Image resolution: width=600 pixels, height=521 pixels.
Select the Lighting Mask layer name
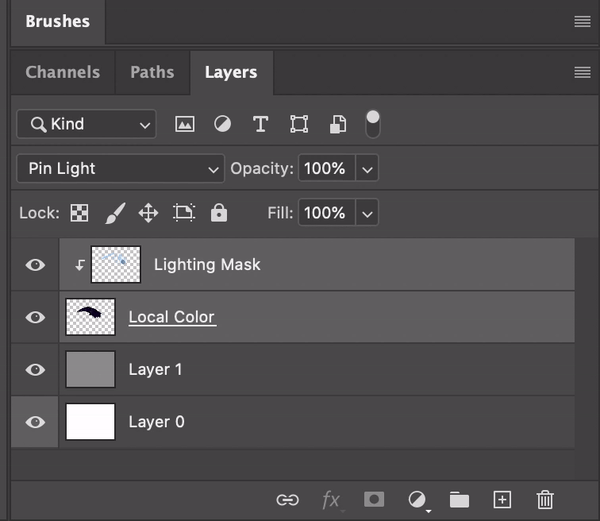pos(207,265)
